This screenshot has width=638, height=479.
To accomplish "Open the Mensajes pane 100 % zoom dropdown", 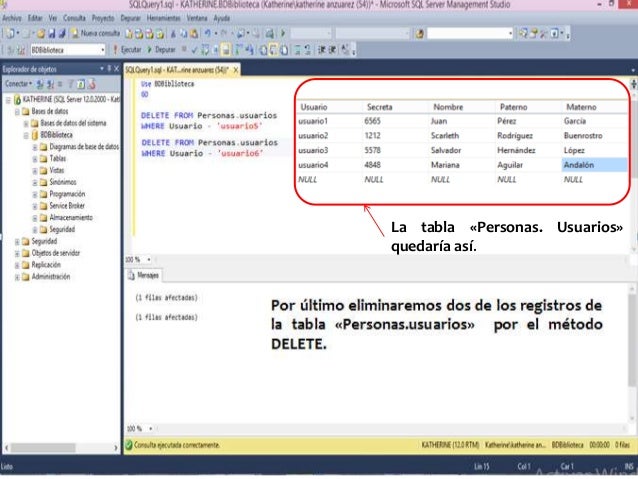I will tap(151, 429).
